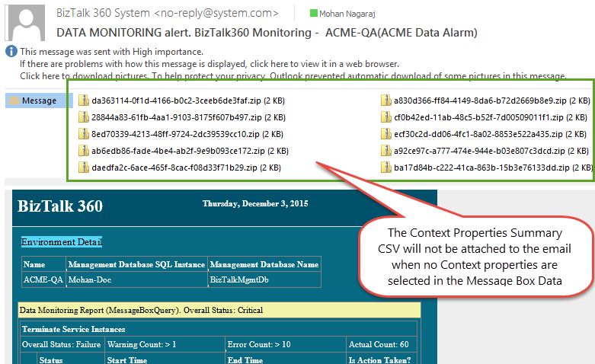Click Management Database Name column header

(264, 264)
